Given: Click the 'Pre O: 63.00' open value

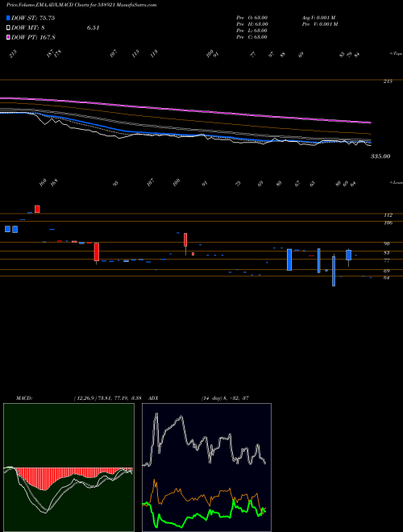Looking at the screenshot, I should (x=252, y=18).
